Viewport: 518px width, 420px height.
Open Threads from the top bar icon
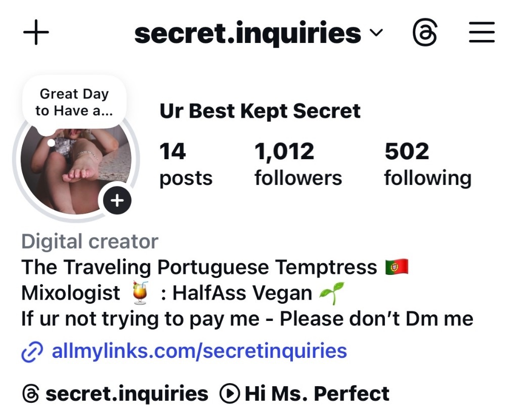(x=425, y=32)
